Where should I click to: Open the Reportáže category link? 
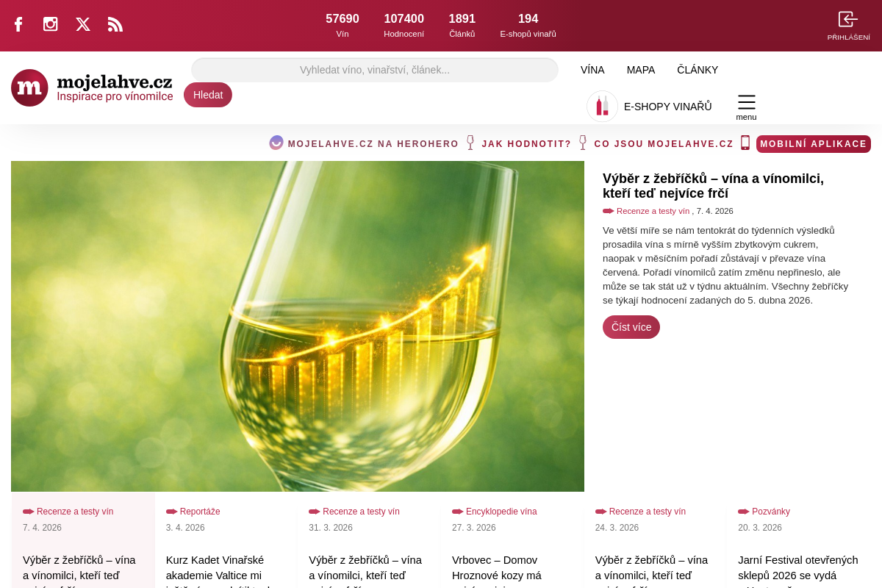(x=200, y=512)
